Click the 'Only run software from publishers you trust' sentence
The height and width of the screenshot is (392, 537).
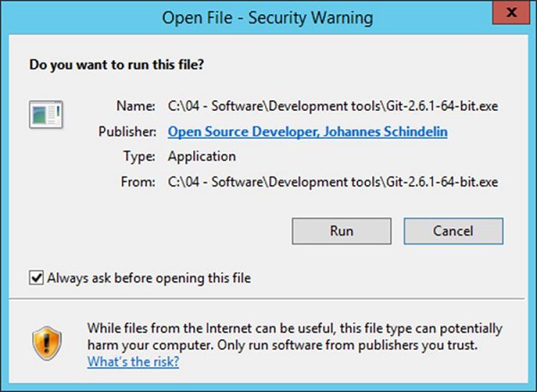[x=358, y=345]
